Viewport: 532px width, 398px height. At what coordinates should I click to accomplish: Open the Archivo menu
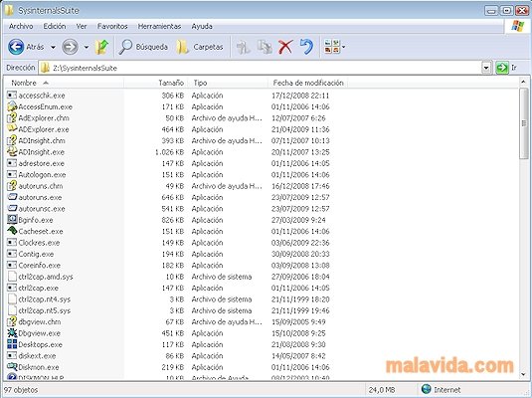(x=21, y=26)
